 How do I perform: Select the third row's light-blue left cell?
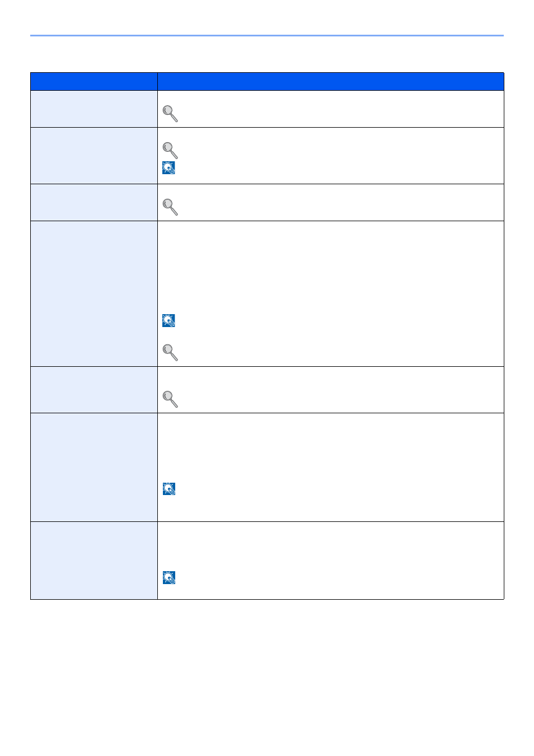click(x=94, y=203)
